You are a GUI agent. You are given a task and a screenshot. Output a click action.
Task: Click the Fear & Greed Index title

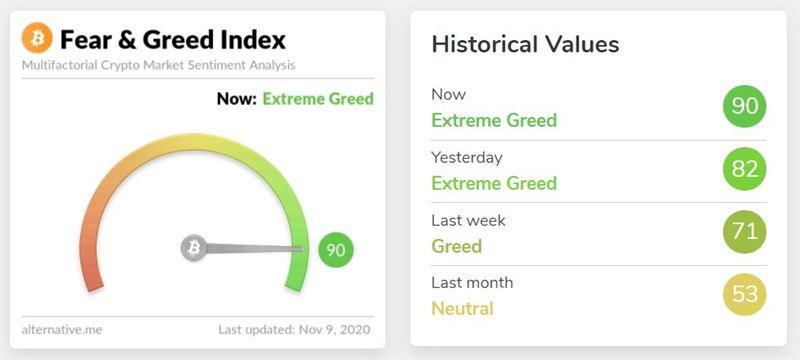173,40
